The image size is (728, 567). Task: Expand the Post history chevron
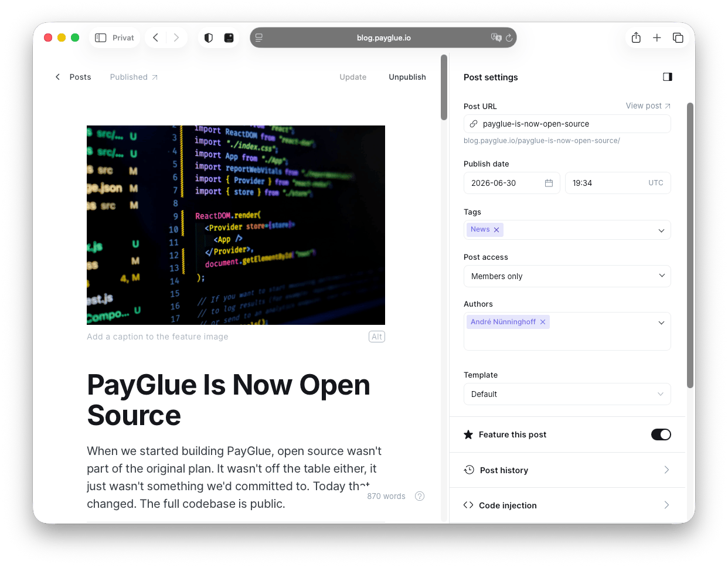click(x=666, y=470)
